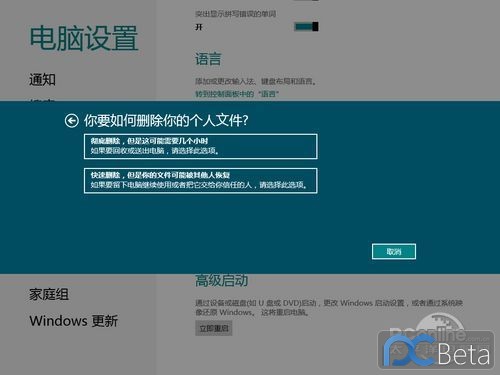Click the dialog title 你要如何删除你的个人文件
500x375 pixels.
[166, 121]
